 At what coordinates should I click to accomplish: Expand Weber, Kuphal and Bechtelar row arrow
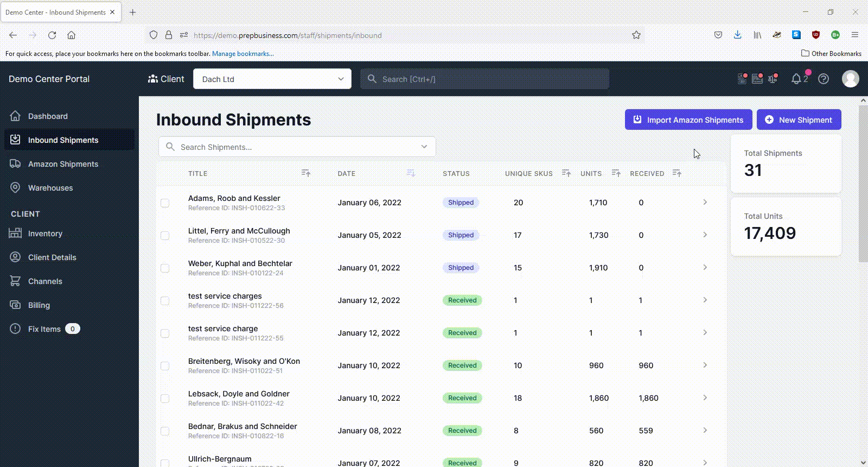pyautogui.click(x=705, y=267)
